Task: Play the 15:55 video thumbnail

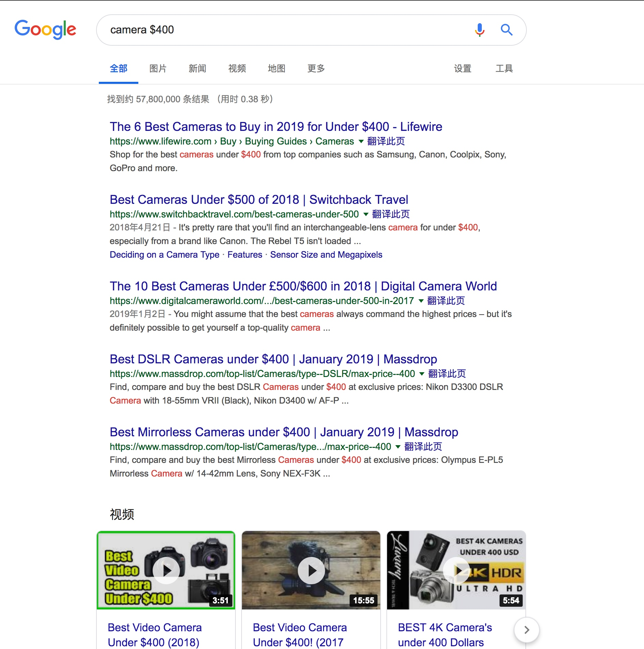Action: coord(311,570)
